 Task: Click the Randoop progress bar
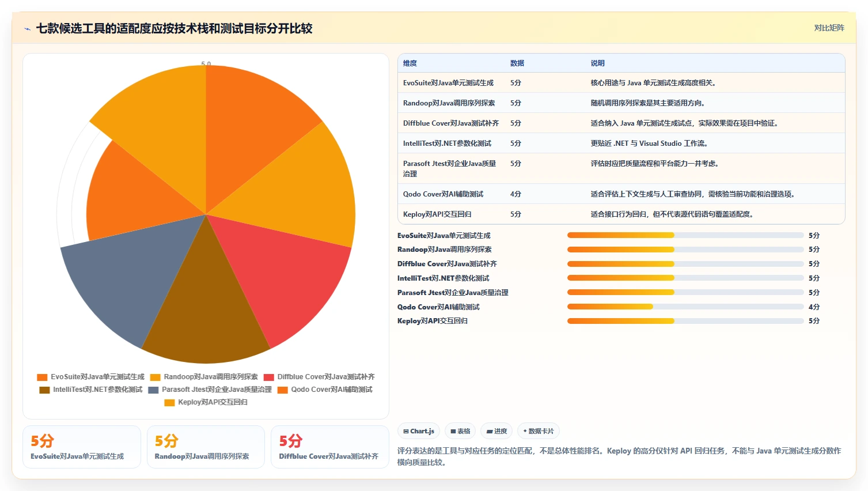tap(685, 250)
